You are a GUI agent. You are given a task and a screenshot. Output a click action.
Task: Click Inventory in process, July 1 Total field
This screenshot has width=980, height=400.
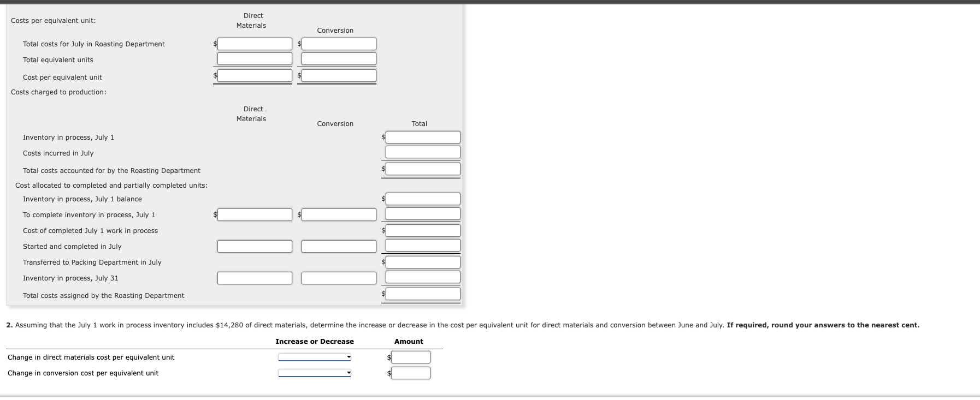point(423,137)
